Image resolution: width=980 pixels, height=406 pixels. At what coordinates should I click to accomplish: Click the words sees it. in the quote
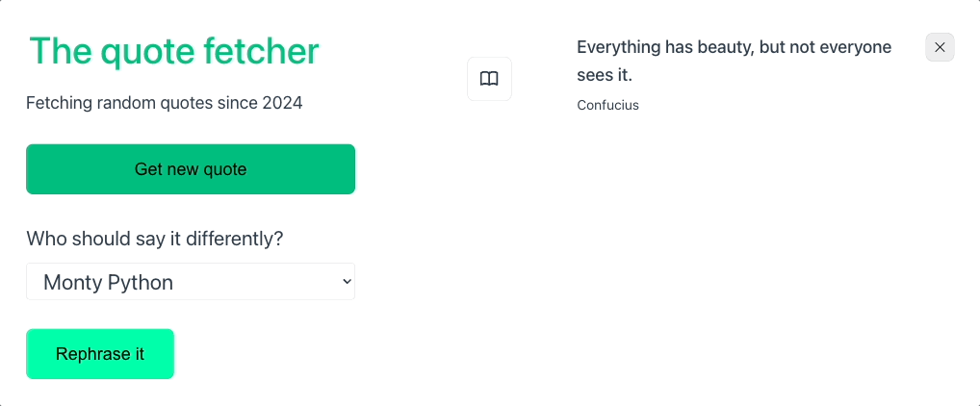(605, 76)
